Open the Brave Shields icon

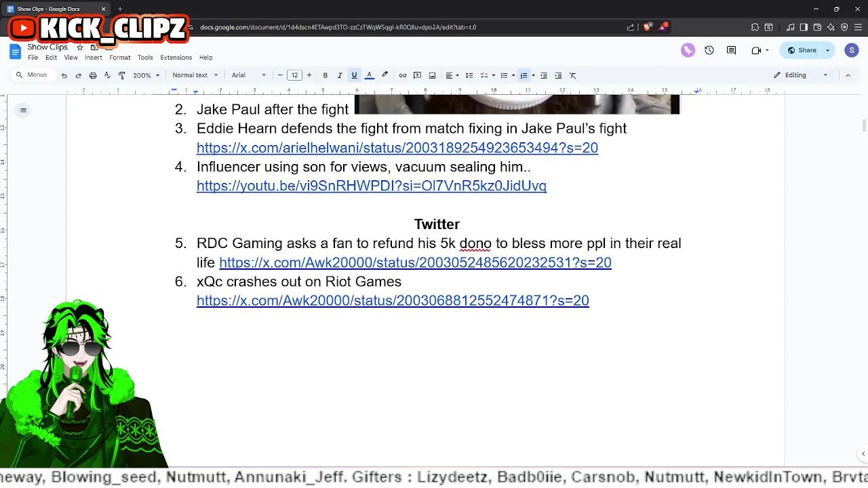tap(647, 27)
